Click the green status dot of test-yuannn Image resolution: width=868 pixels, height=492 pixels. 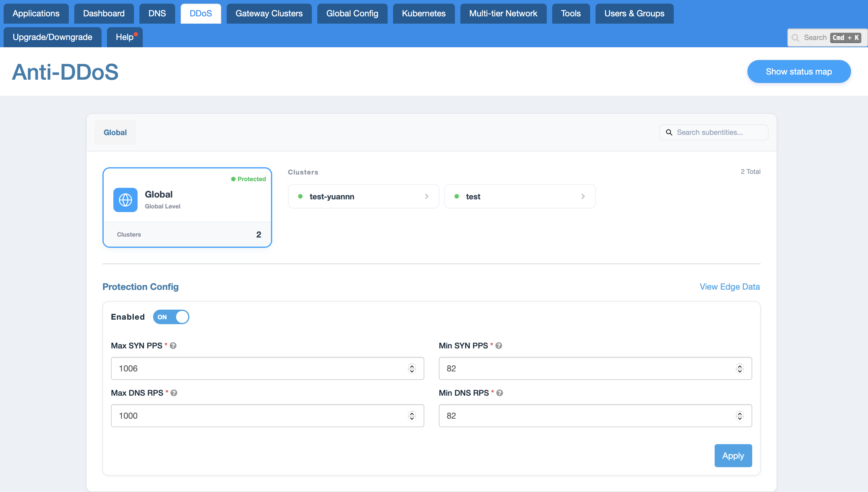point(300,196)
